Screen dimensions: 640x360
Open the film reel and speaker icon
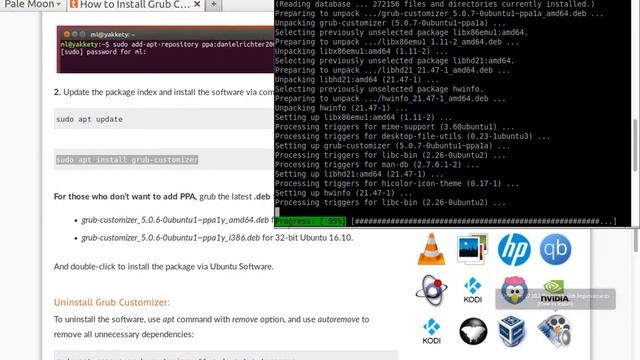(554, 331)
